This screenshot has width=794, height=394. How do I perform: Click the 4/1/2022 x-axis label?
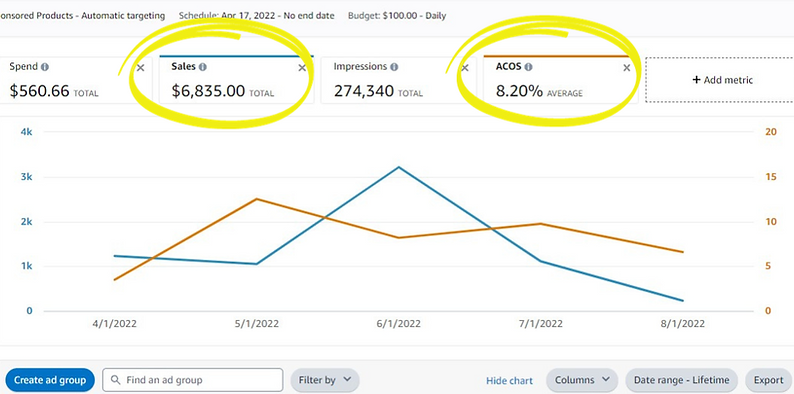click(115, 324)
